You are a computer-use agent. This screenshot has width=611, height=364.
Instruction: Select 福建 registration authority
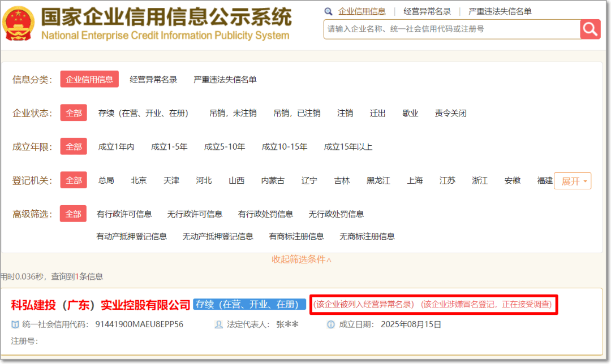(545, 181)
